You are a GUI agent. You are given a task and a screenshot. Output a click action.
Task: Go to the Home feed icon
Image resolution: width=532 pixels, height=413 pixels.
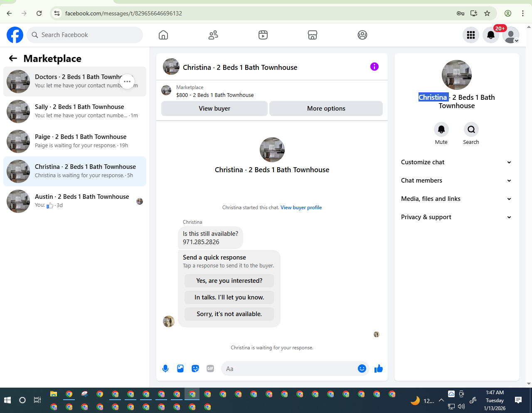click(x=163, y=35)
